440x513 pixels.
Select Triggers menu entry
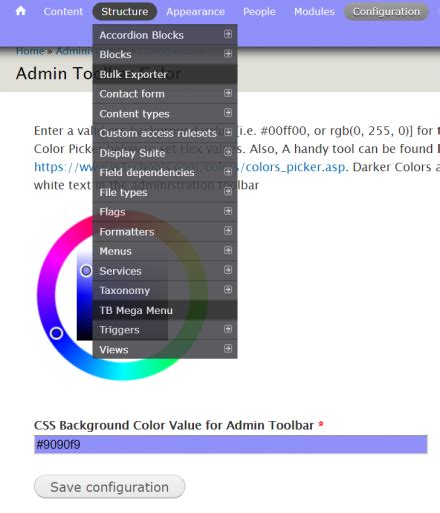[x=165, y=330]
